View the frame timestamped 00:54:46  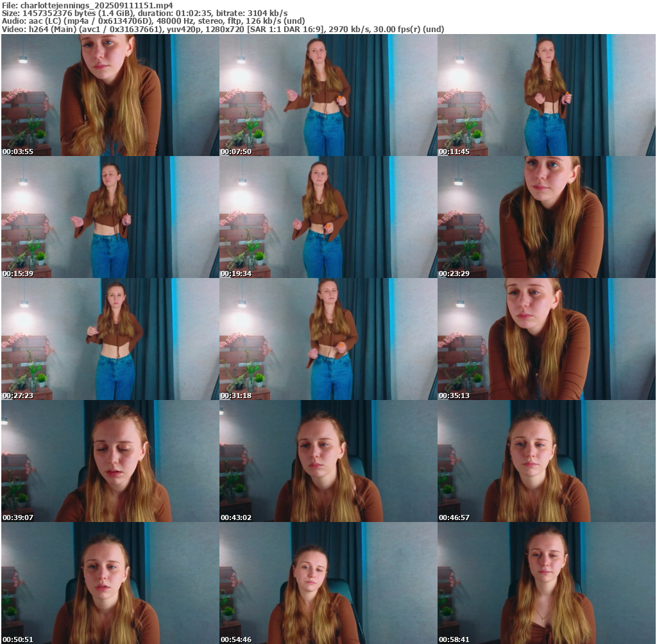(x=328, y=583)
